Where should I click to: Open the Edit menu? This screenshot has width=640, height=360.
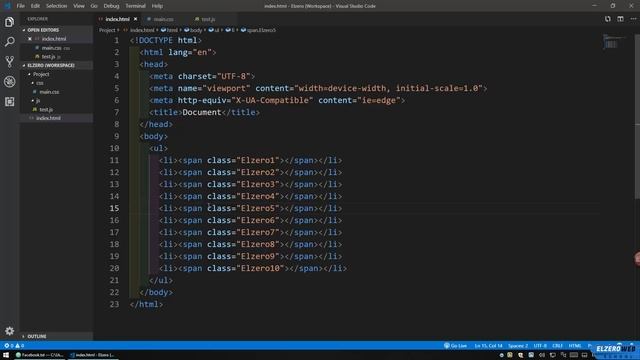coord(36,6)
